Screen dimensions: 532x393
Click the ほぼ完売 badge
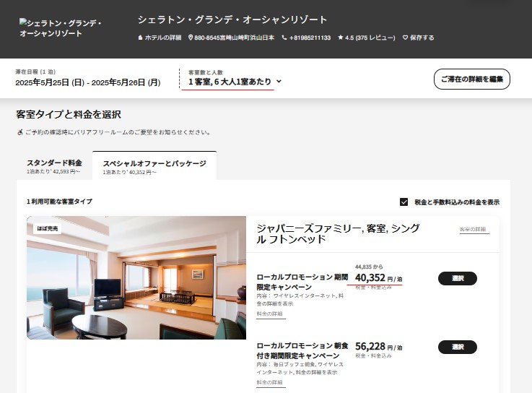tap(48, 228)
